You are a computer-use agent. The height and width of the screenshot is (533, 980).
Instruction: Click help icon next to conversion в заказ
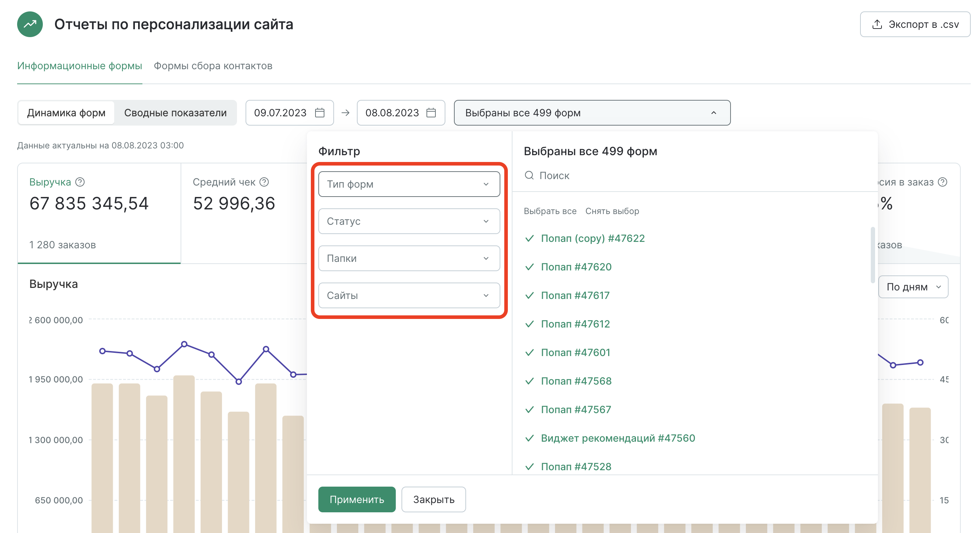pos(942,182)
